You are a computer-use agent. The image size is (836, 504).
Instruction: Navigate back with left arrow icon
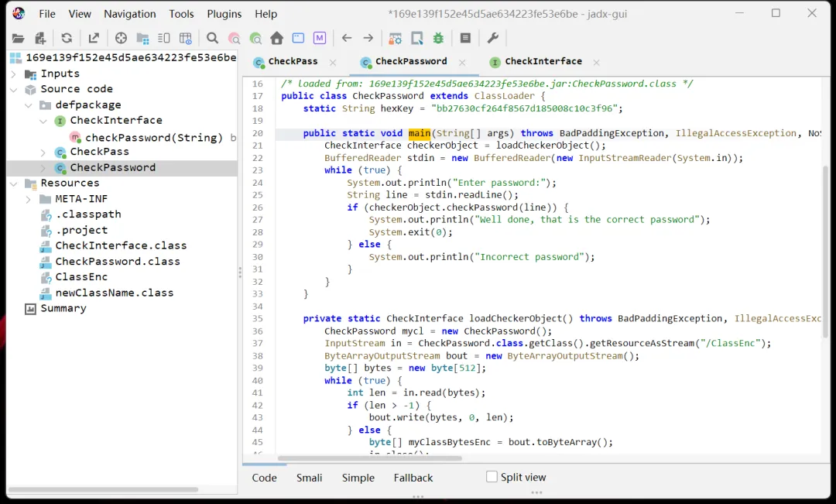(347, 38)
